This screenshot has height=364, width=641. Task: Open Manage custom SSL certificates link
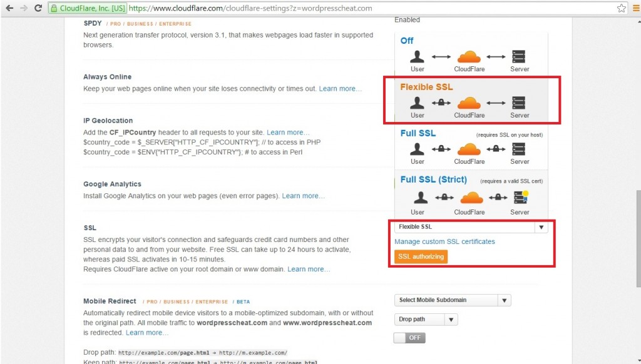click(444, 241)
